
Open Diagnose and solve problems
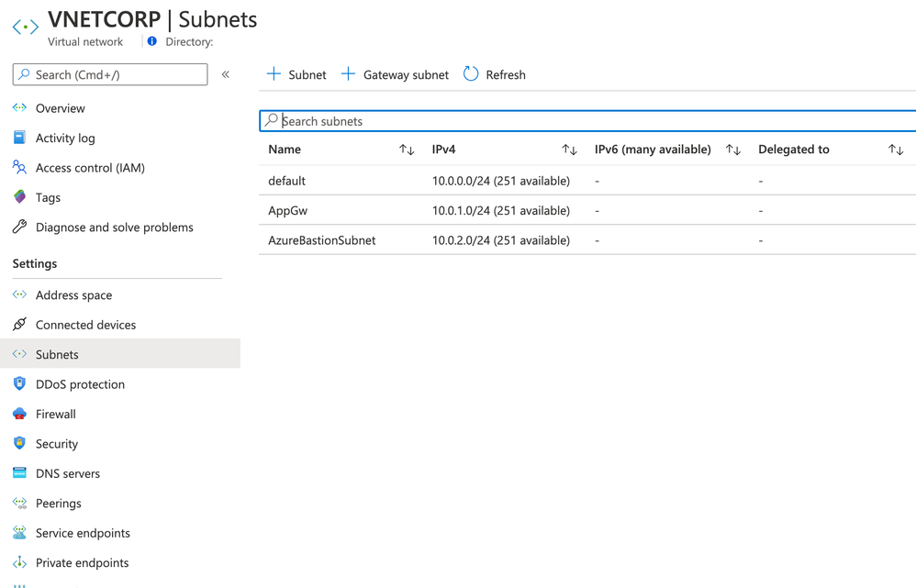pos(115,227)
